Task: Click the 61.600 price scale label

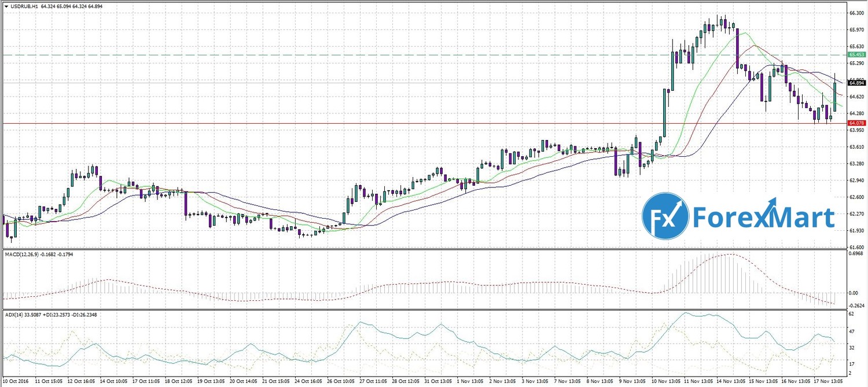Action: [856, 247]
